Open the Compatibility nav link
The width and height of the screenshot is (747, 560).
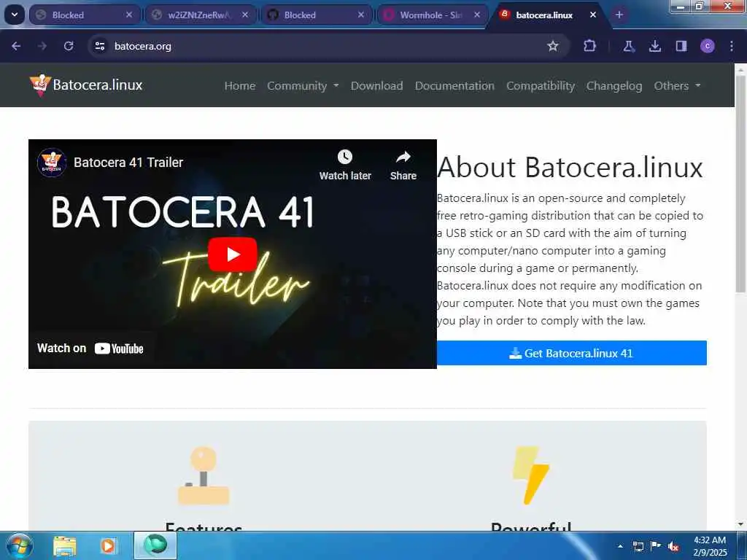(x=541, y=86)
